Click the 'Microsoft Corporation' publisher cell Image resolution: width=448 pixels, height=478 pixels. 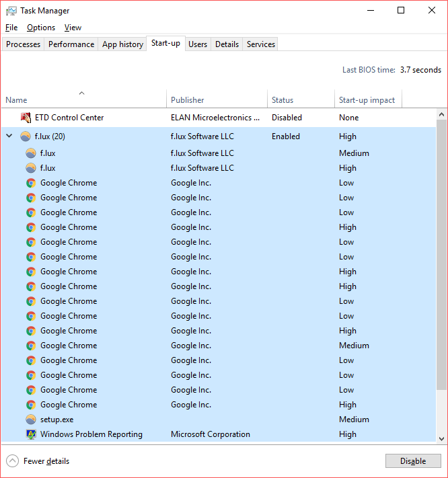[x=211, y=434]
